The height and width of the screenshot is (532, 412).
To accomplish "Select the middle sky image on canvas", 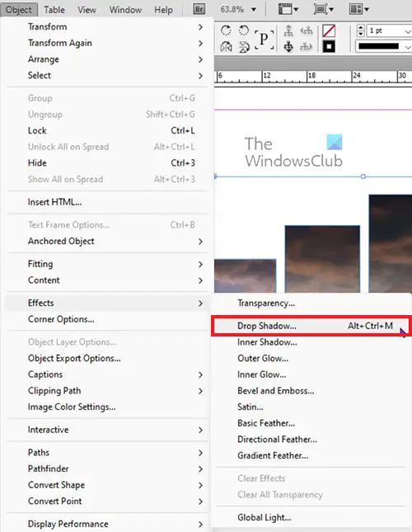I will click(322, 259).
